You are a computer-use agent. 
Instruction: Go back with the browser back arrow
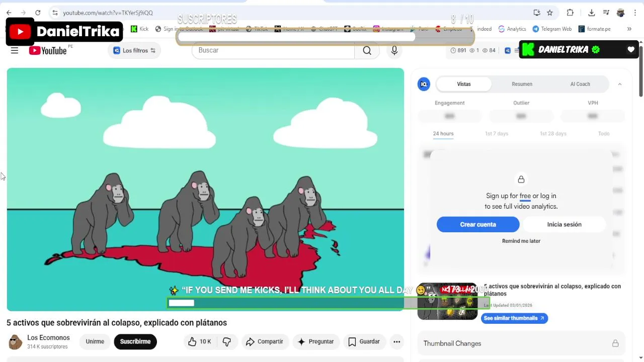coord(9,13)
